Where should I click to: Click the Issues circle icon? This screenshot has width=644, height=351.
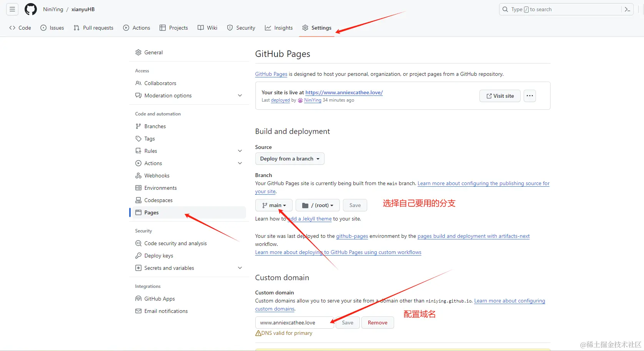(x=43, y=28)
